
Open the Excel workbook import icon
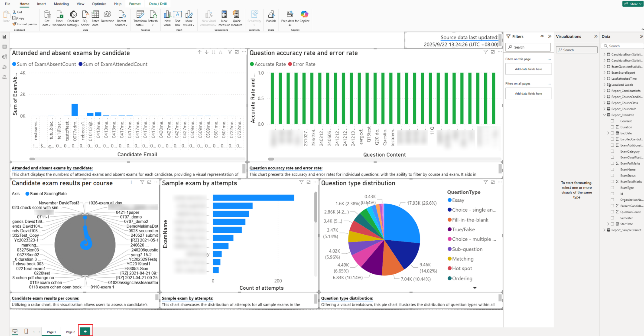pos(59,15)
